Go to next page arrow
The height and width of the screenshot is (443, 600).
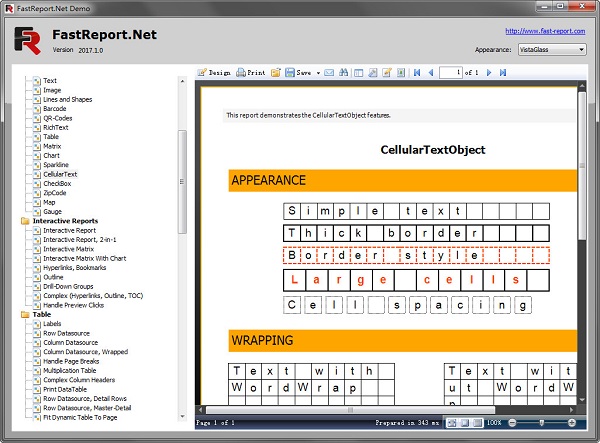489,72
